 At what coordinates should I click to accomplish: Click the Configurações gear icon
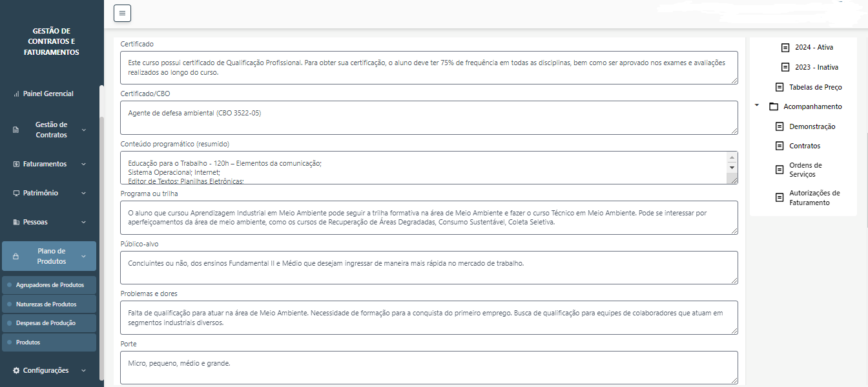tap(16, 370)
